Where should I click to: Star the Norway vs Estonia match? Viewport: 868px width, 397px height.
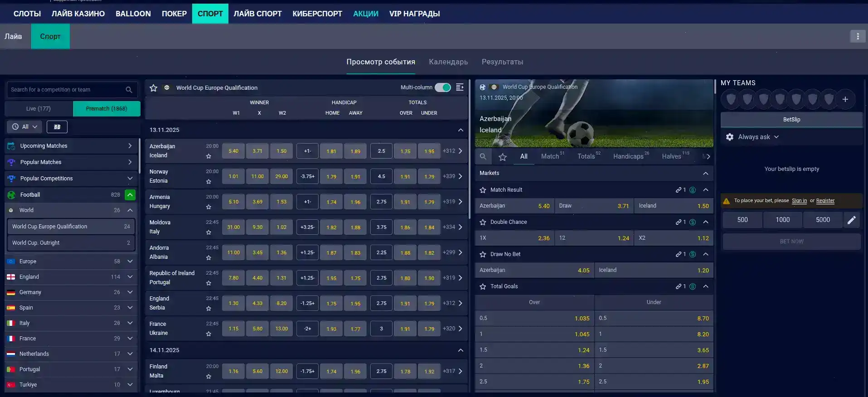click(x=209, y=182)
